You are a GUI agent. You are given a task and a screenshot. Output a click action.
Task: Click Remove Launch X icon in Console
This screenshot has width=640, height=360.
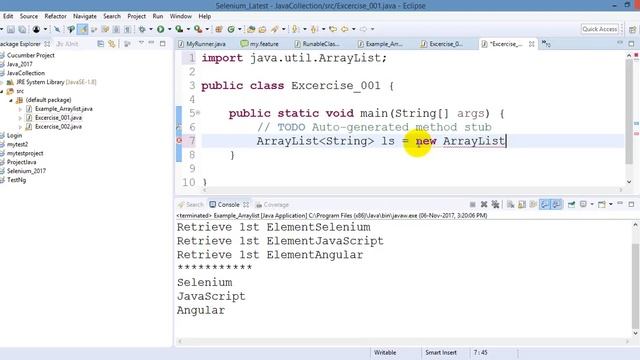(484, 204)
